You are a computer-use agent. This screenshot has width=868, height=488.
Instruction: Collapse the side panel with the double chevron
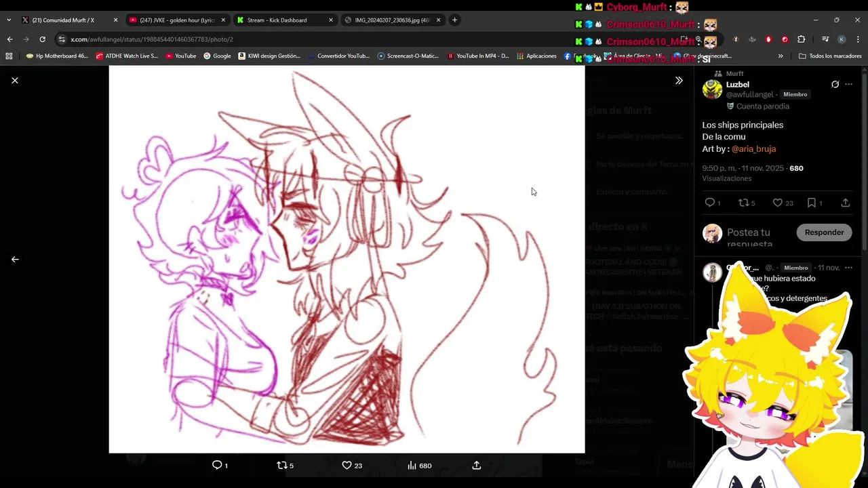click(x=679, y=80)
